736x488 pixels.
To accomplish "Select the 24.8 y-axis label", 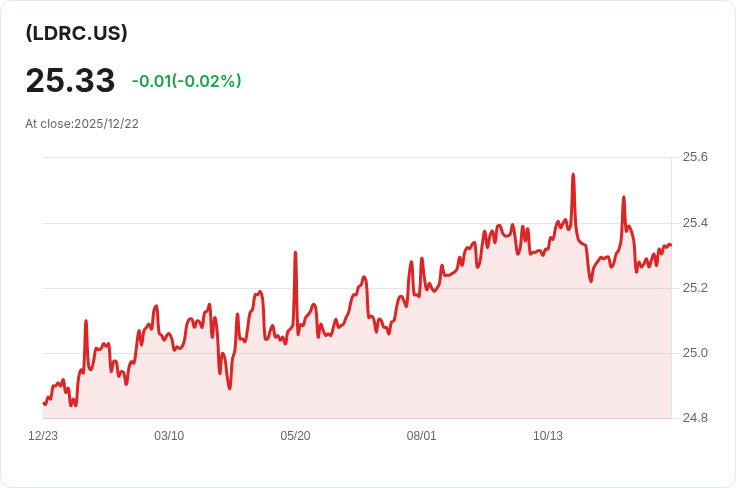I will 695,418.
